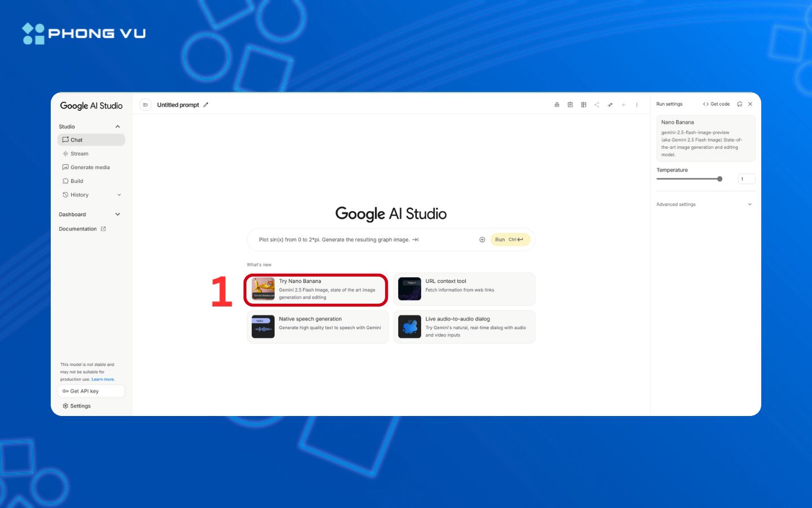Click the compare mode icon in toolbar

click(583, 105)
